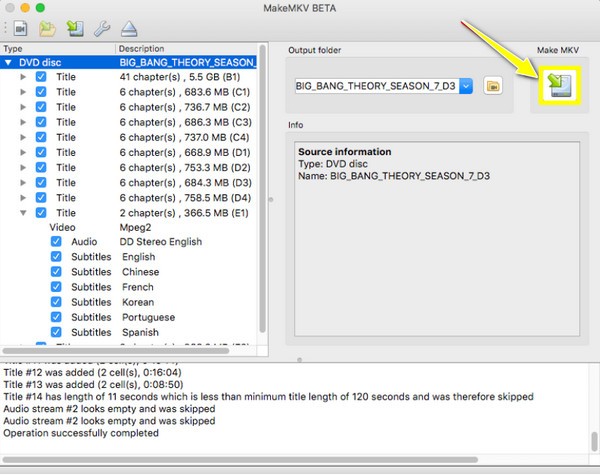The image size is (600, 474).
Task: Expand the 753.3 MB (D2) title
Action: pos(23,168)
